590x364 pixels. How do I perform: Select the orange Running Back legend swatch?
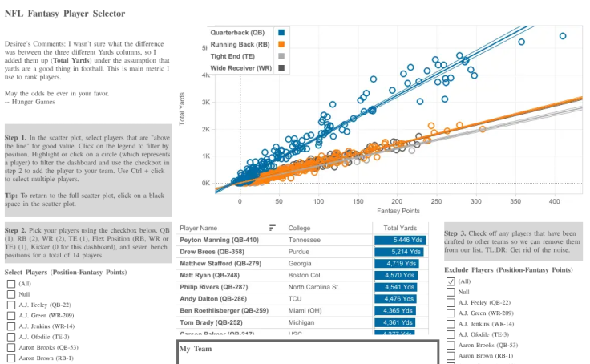pyautogui.click(x=281, y=44)
